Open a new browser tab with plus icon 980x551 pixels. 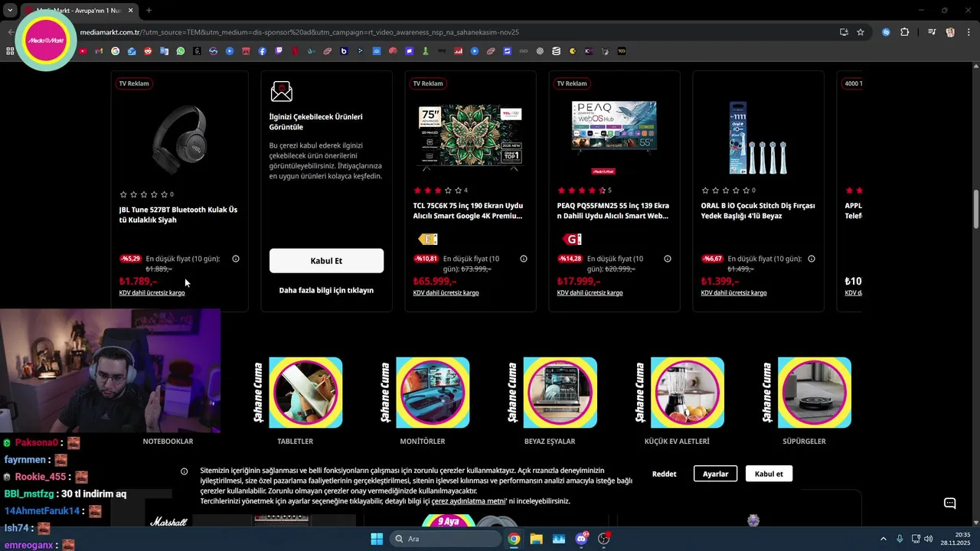click(149, 10)
